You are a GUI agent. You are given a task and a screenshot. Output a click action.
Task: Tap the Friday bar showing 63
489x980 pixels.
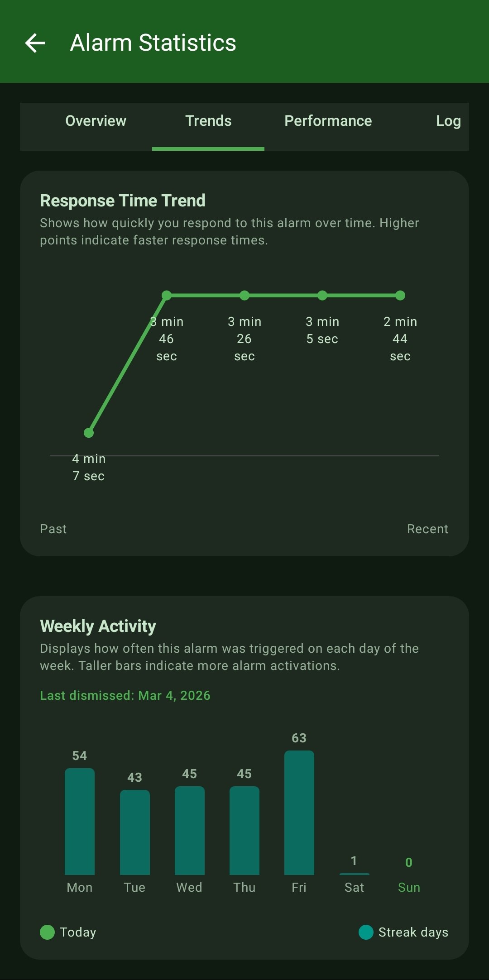[299, 813]
